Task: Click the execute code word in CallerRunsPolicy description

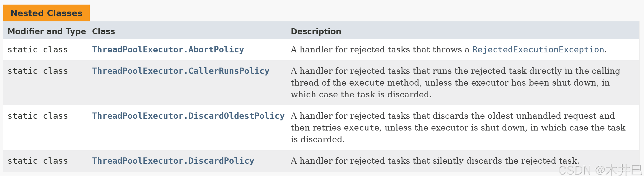Action: (x=367, y=83)
